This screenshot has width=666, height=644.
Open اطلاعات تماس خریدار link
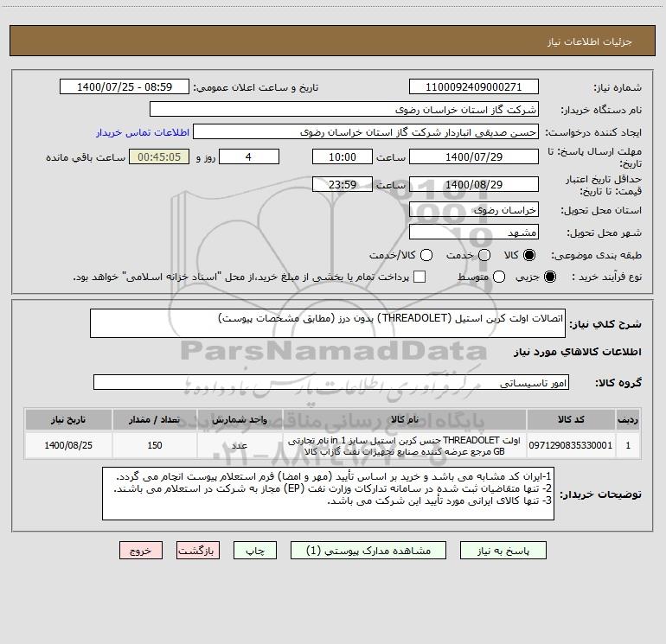click(x=143, y=132)
